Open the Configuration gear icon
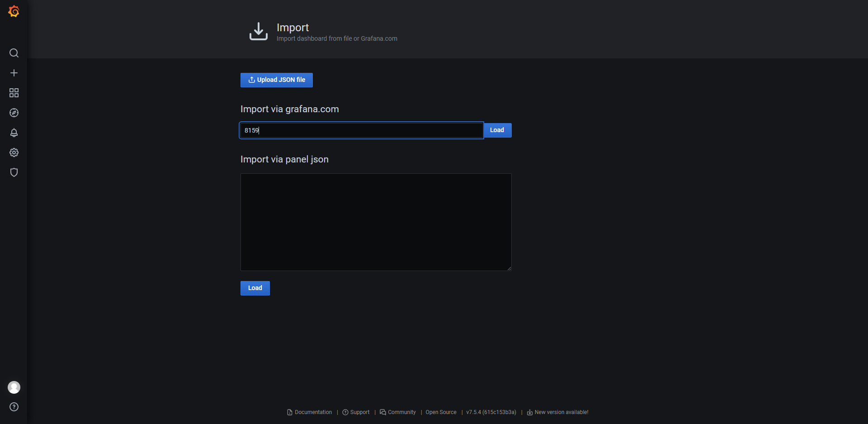This screenshot has width=868, height=424. 14,152
